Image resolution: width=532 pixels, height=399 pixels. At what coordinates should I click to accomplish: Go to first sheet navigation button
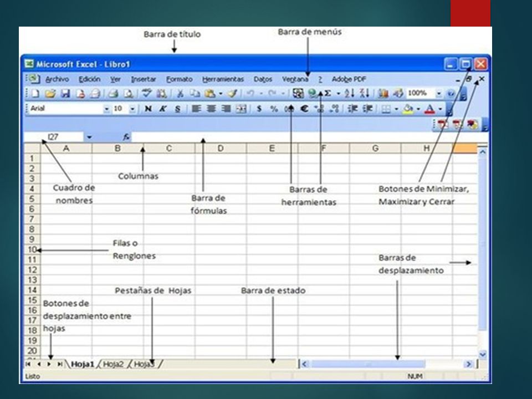point(28,364)
